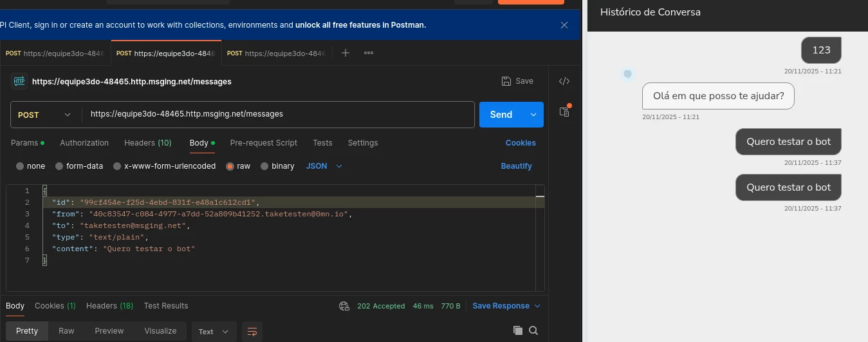The width and height of the screenshot is (868, 342).
Task: Click the 46 ms response time
Action: click(423, 306)
